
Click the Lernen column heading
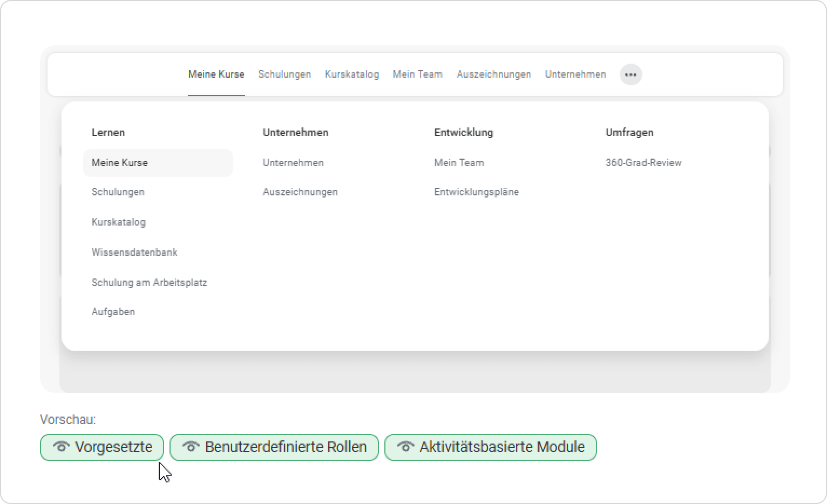coord(108,133)
